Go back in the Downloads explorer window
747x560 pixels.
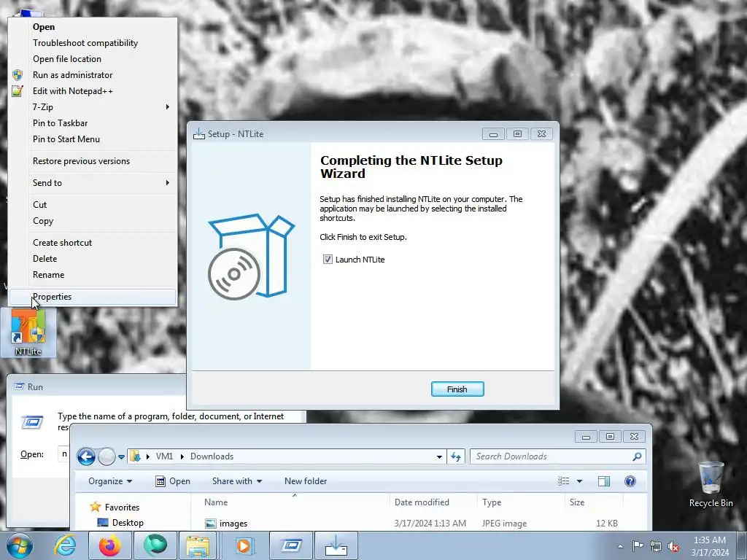pos(86,456)
